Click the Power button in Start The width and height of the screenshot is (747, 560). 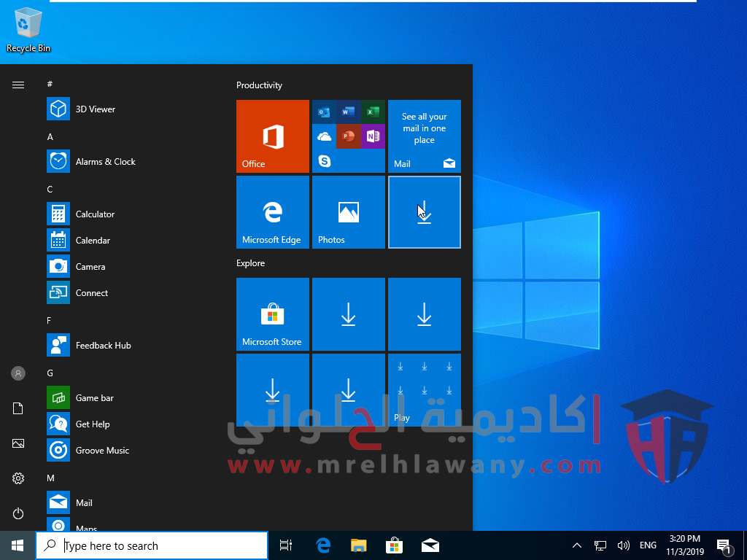[18, 513]
